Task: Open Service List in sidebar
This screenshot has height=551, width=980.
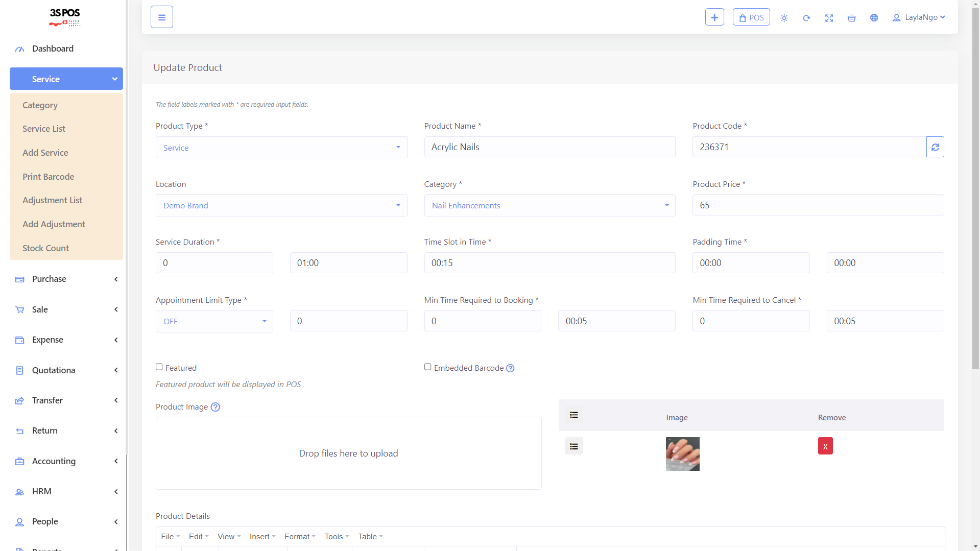Action: pos(44,129)
